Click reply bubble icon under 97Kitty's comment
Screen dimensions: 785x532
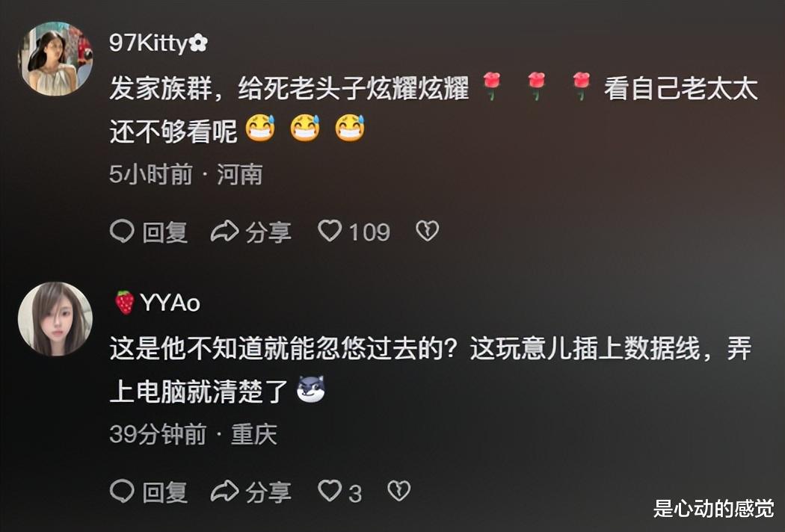click(x=122, y=231)
